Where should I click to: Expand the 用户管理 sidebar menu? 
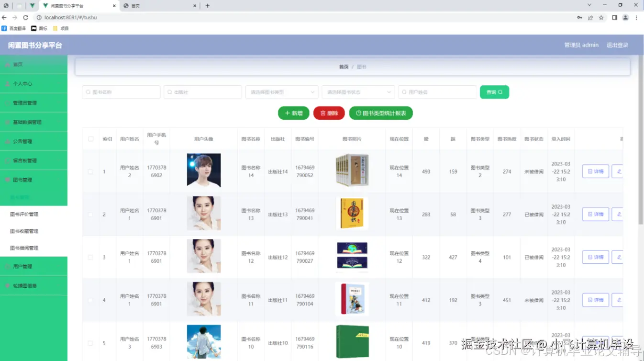[33, 266]
